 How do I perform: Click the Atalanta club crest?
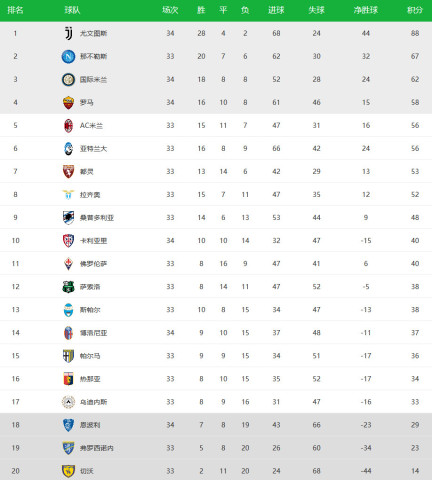click(68, 148)
